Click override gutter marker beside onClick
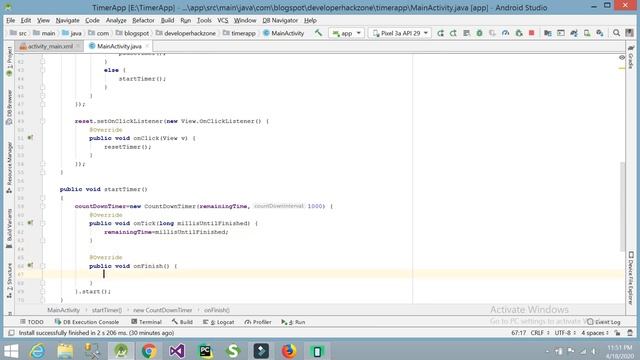 (30, 138)
